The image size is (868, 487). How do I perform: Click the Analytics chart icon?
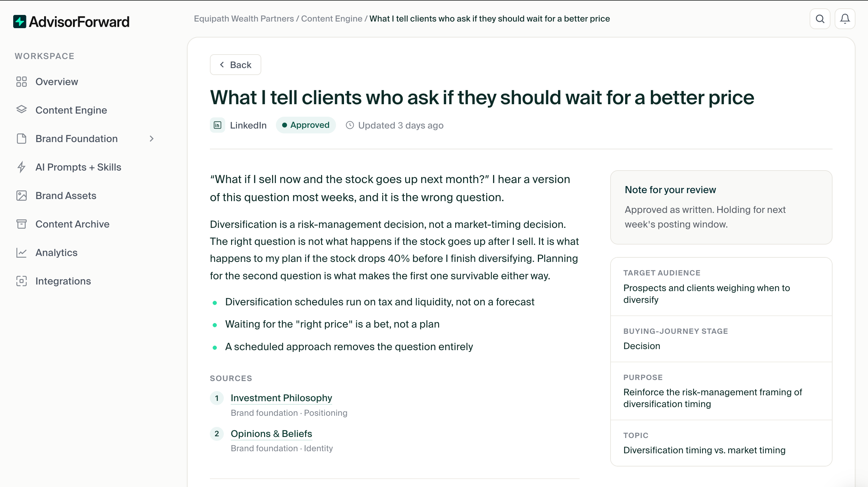22,253
